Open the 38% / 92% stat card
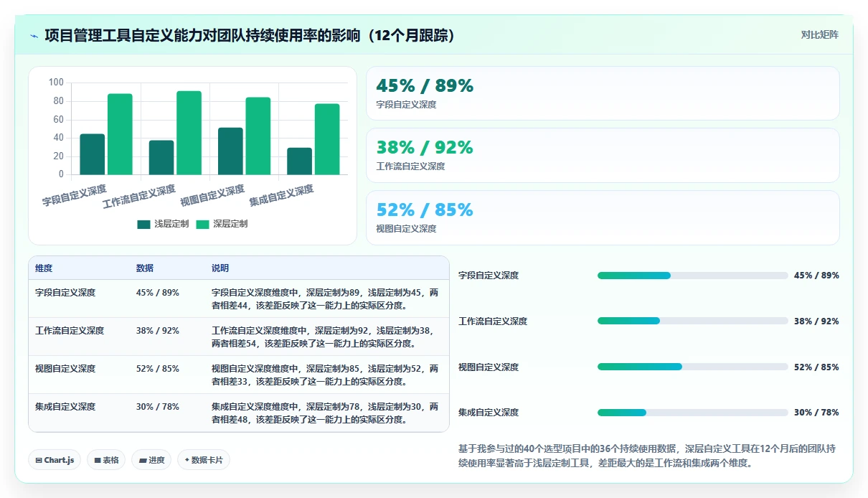The image size is (868, 498). (x=603, y=156)
